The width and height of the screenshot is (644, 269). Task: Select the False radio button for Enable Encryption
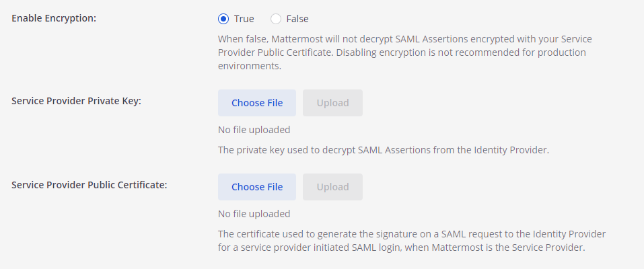[276, 19]
